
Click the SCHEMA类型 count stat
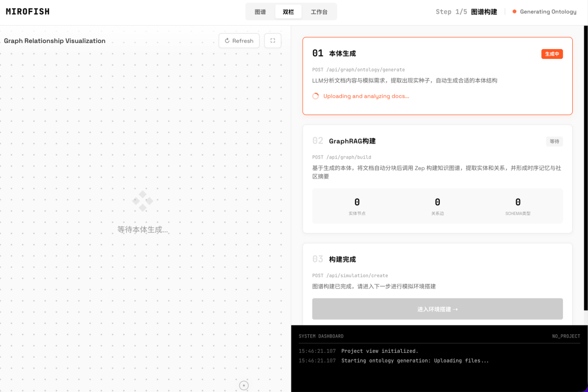tap(517, 206)
